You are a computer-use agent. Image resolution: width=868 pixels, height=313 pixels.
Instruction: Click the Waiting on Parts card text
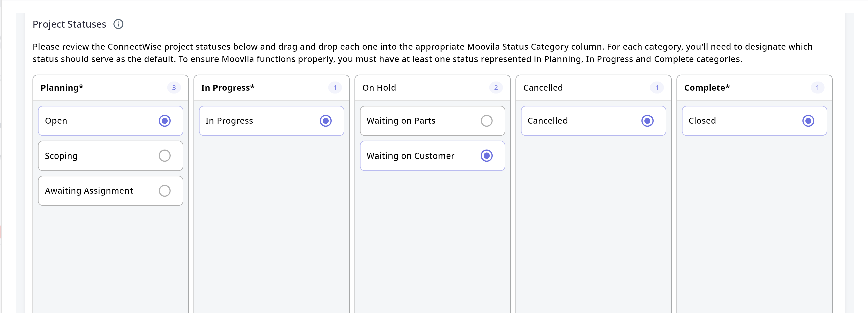pyautogui.click(x=401, y=121)
